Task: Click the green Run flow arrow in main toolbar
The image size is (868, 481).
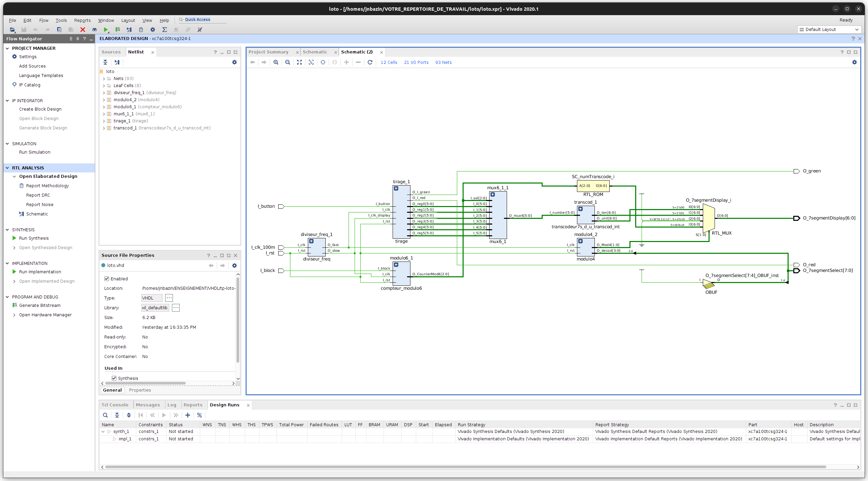Action: [106, 30]
